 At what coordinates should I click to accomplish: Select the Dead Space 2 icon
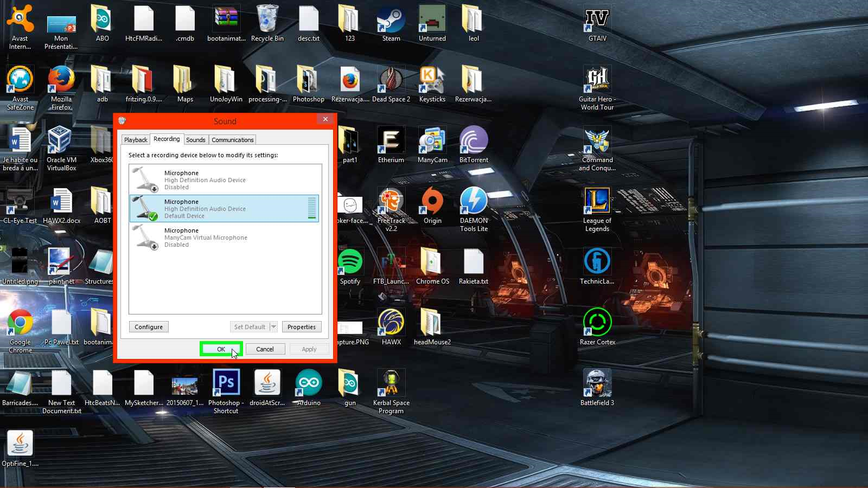click(391, 84)
